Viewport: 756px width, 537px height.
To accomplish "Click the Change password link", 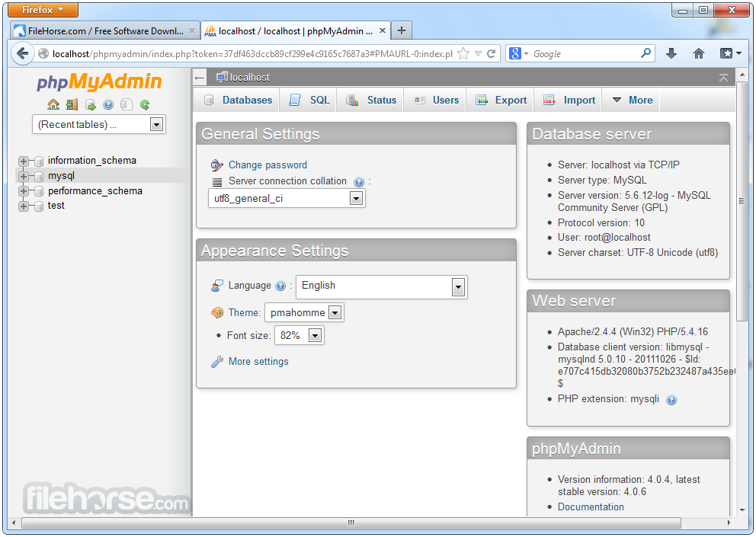I will point(267,165).
